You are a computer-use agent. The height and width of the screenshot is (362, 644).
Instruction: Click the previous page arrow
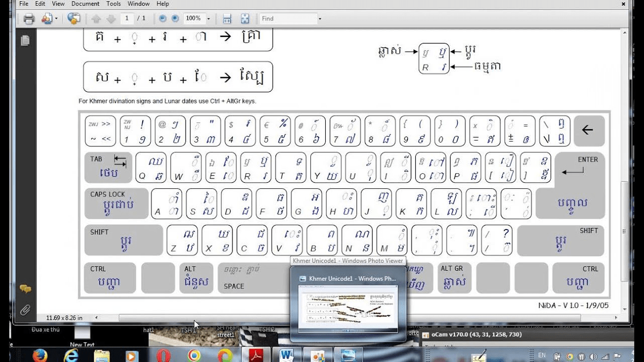pos(96,18)
